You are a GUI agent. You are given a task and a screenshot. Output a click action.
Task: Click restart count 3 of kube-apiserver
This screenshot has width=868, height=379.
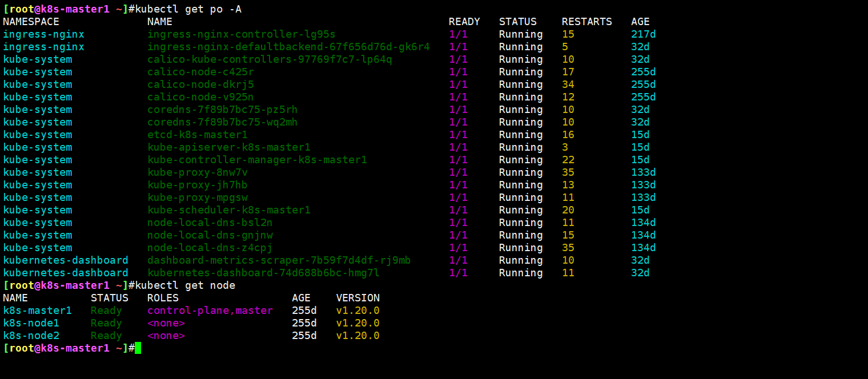click(x=565, y=147)
